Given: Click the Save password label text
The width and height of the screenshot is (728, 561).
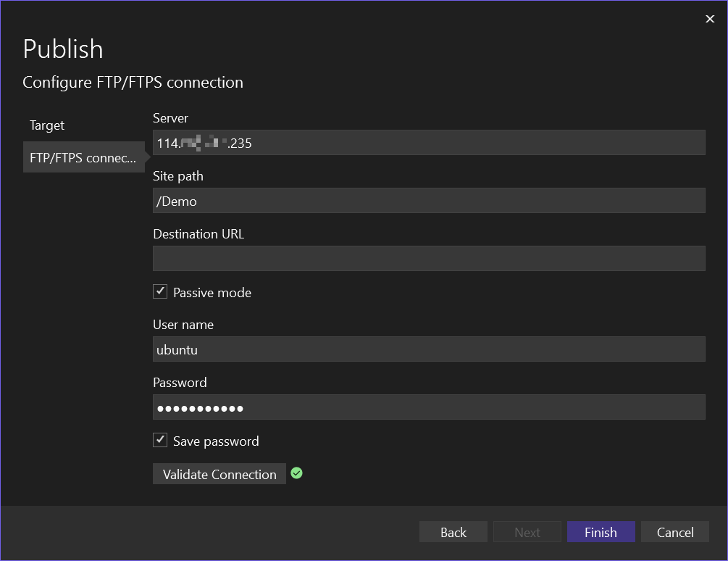Looking at the screenshot, I should (x=216, y=441).
